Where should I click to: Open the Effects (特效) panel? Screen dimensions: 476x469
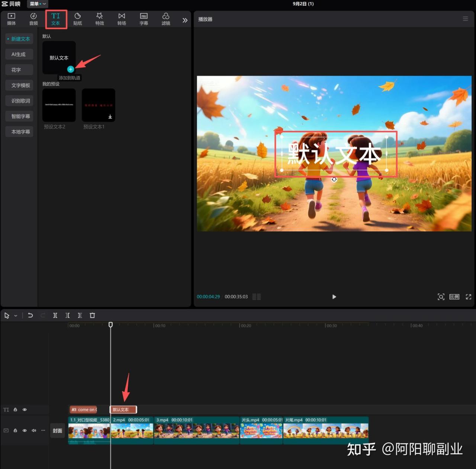click(x=99, y=19)
